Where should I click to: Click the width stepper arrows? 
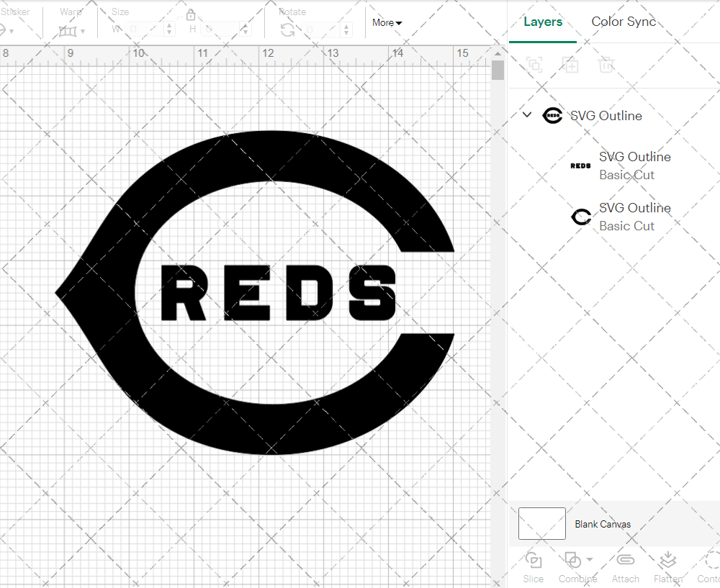point(169,30)
